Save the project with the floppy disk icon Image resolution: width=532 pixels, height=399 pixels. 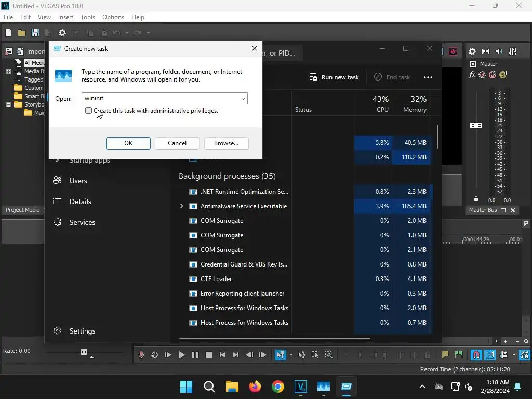(35, 33)
